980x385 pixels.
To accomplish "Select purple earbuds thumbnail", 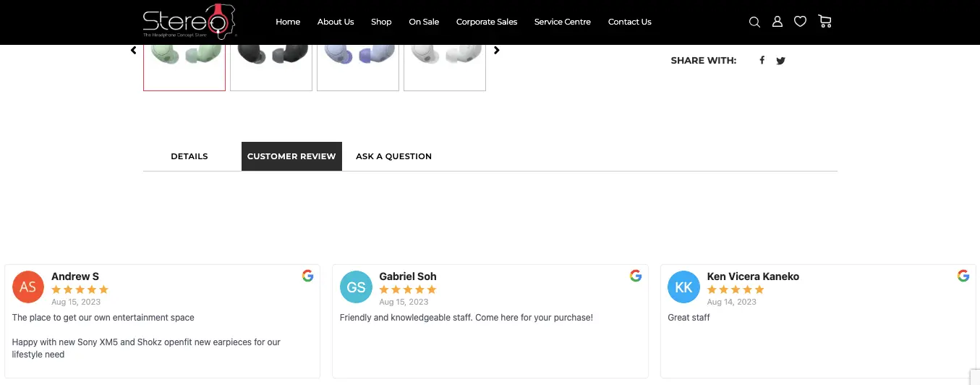I will [358, 67].
